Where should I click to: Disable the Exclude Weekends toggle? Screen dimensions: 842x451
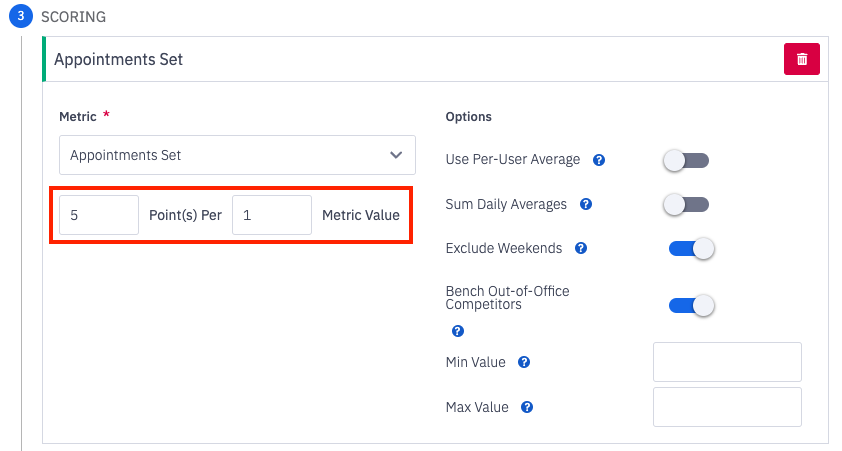tap(691, 248)
